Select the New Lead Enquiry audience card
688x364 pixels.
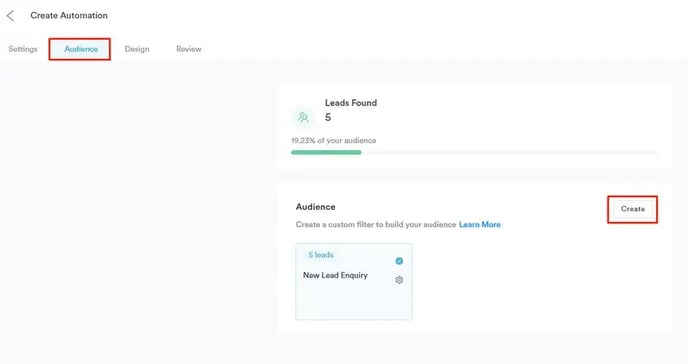point(354,282)
